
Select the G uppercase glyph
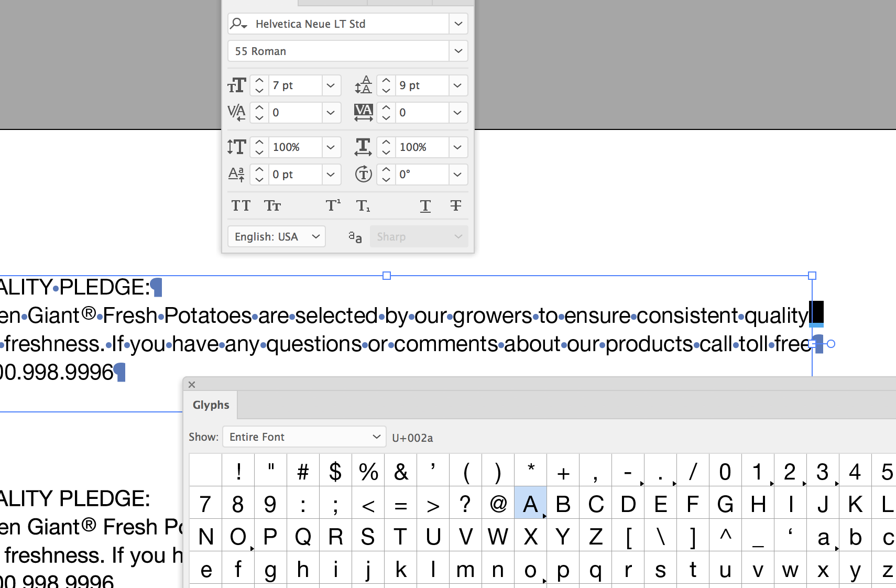pyautogui.click(x=725, y=503)
